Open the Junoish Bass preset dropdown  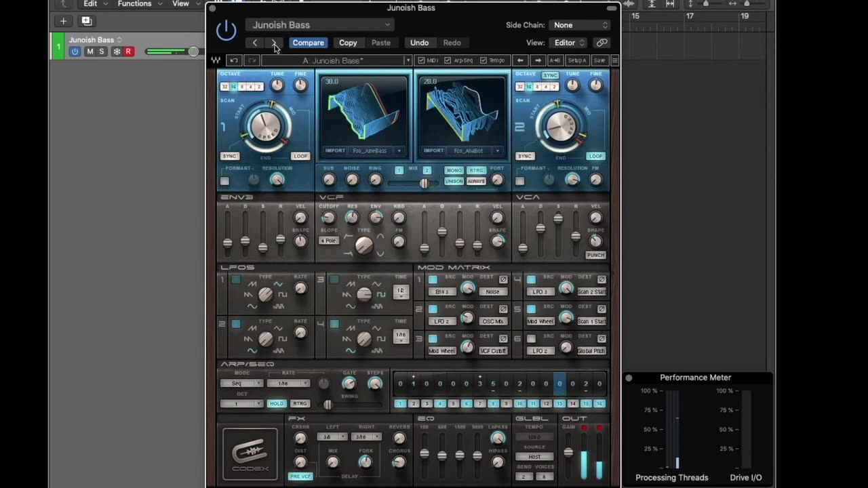coord(319,25)
